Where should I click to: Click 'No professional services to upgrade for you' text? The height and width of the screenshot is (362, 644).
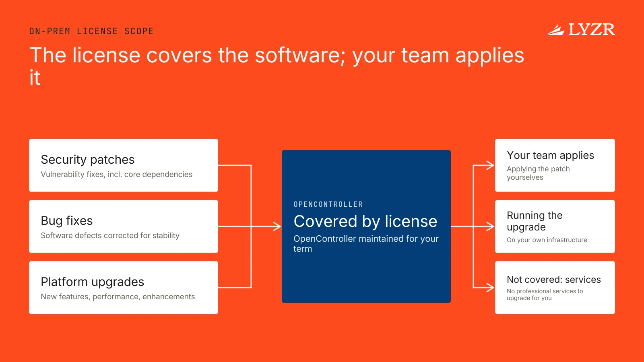point(545,295)
